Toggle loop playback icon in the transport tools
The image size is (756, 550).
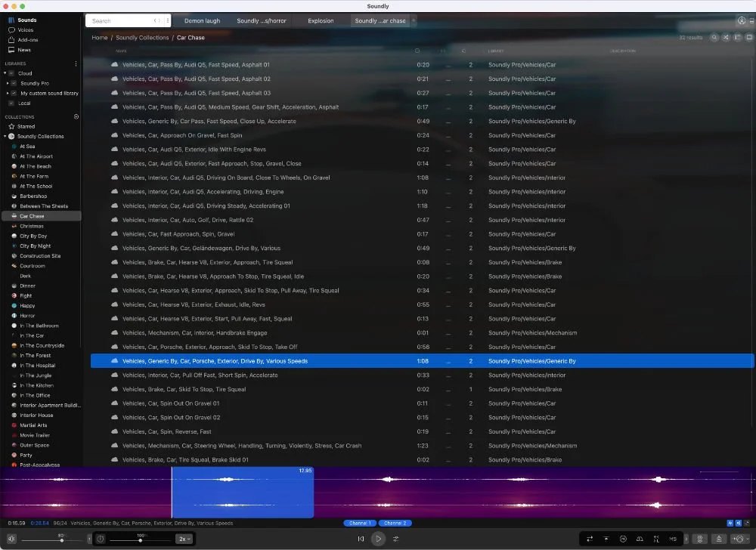(x=590, y=539)
